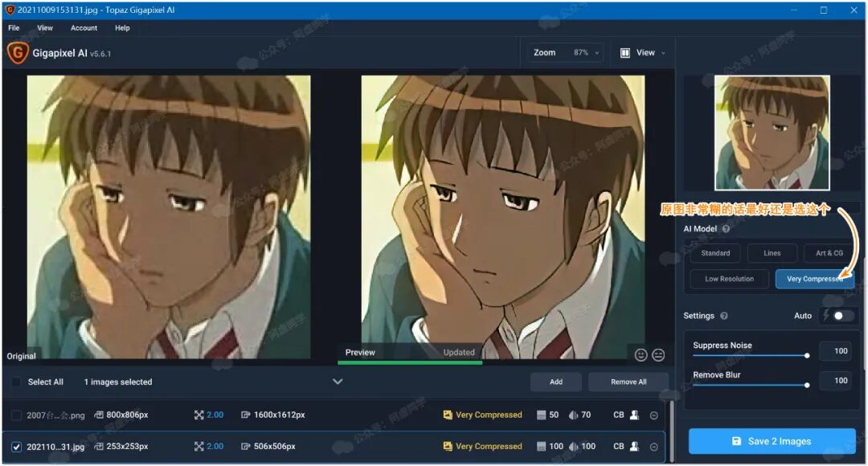Image resolution: width=868 pixels, height=466 pixels.
Task: Toggle the Select All checkbox
Action: coord(16,382)
